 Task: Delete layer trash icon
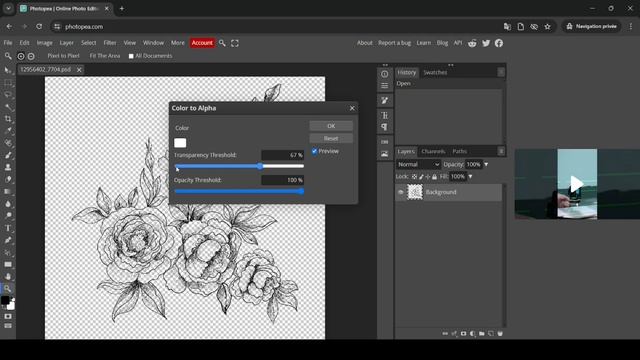pos(500,333)
